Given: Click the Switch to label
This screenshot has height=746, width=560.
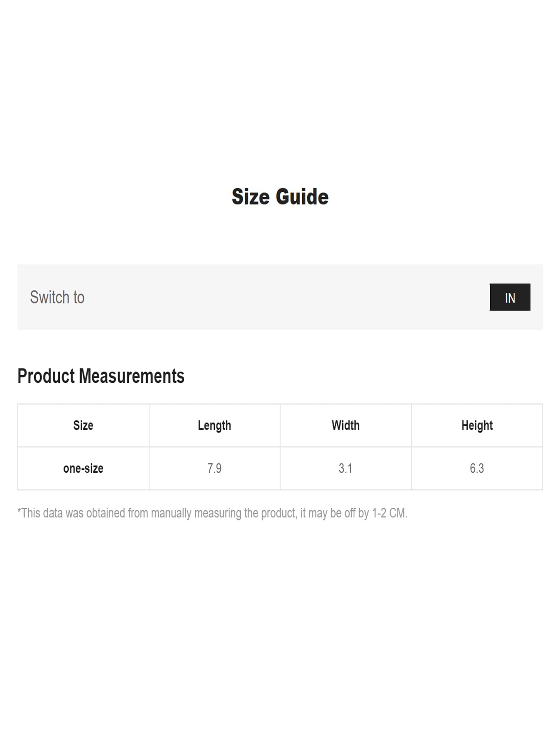Looking at the screenshot, I should 57,298.
